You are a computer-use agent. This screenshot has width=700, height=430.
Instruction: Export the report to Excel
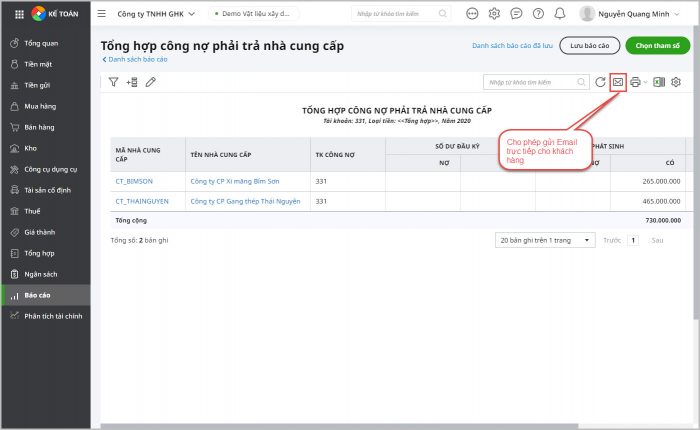pos(659,82)
